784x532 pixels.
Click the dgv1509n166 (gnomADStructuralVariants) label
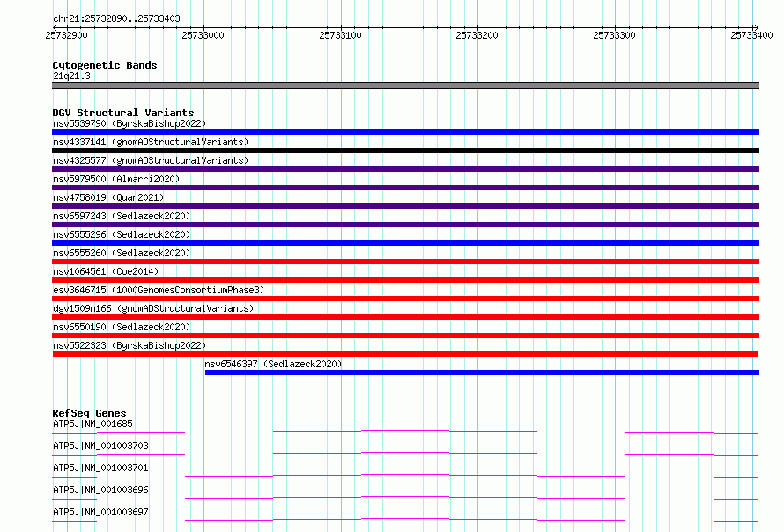click(x=153, y=308)
